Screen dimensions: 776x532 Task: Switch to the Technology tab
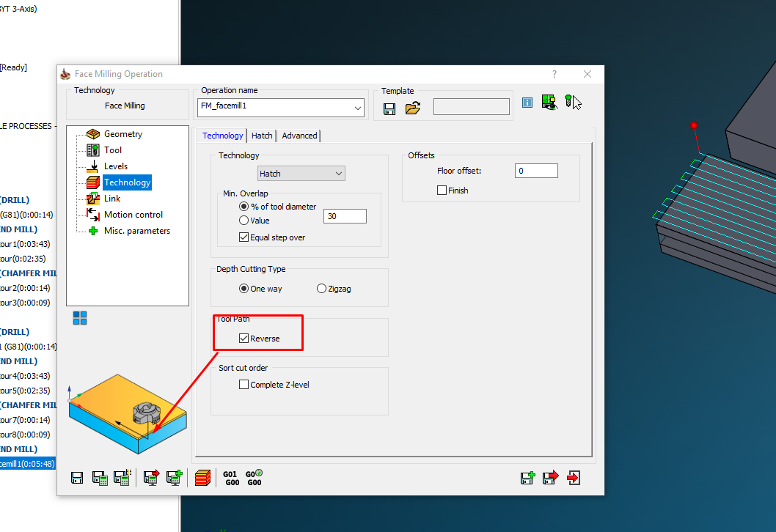tap(223, 136)
